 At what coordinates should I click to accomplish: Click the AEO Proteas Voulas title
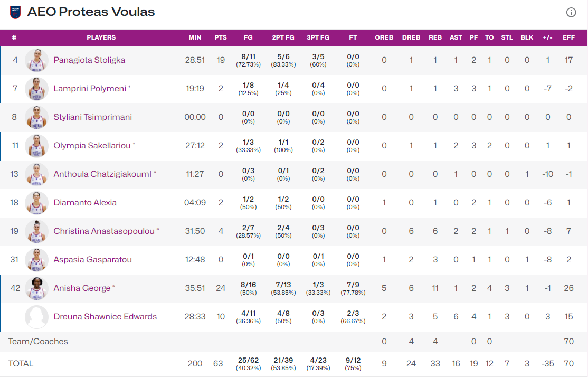[91, 12]
